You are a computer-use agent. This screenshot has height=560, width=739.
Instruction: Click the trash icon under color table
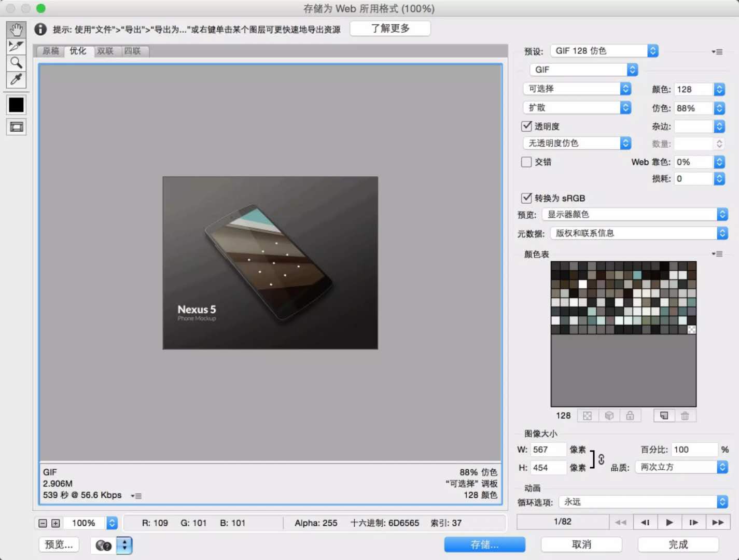[x=685, y=416]
